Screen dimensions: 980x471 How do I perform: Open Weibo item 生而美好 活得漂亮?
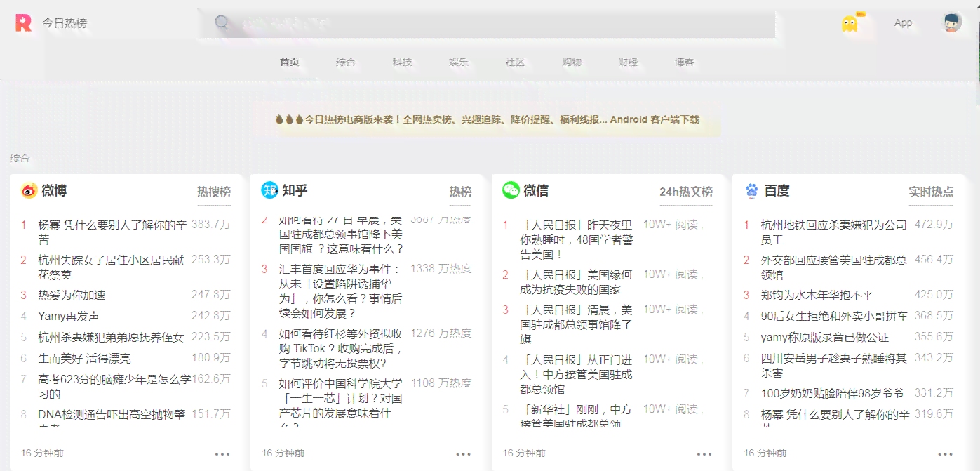tap(84, 358)
